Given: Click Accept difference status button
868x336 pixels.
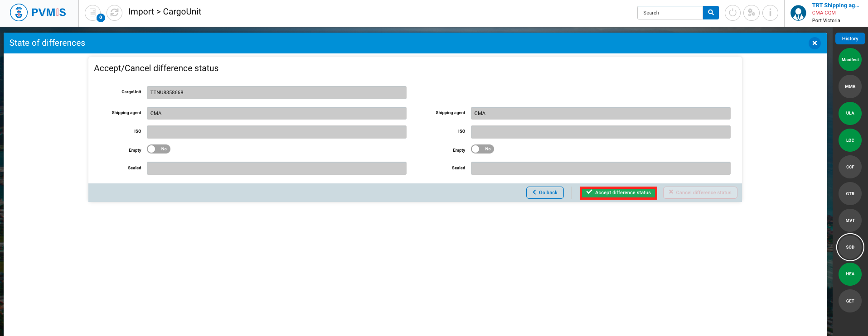Looking at the screenshot, I should coord(618,192).
